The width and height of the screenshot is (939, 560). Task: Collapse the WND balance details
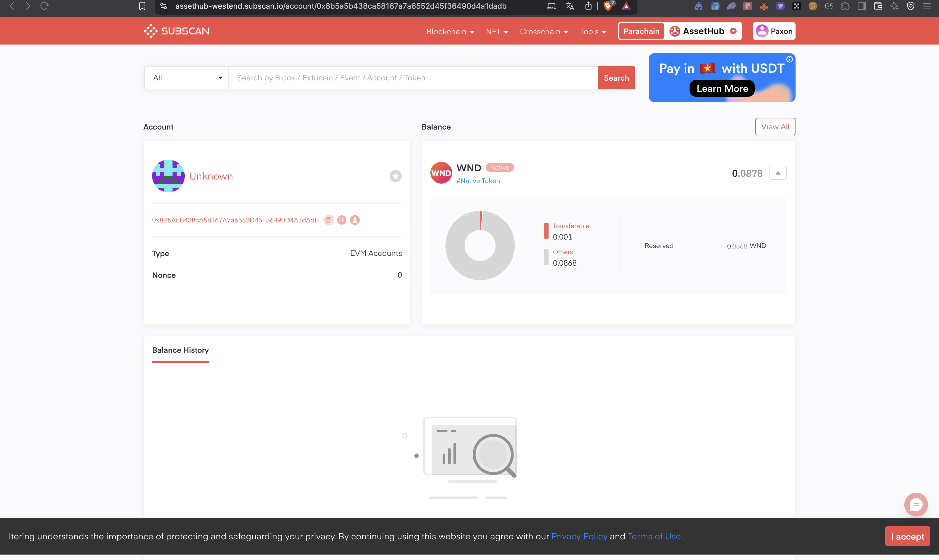coord(778,173)
